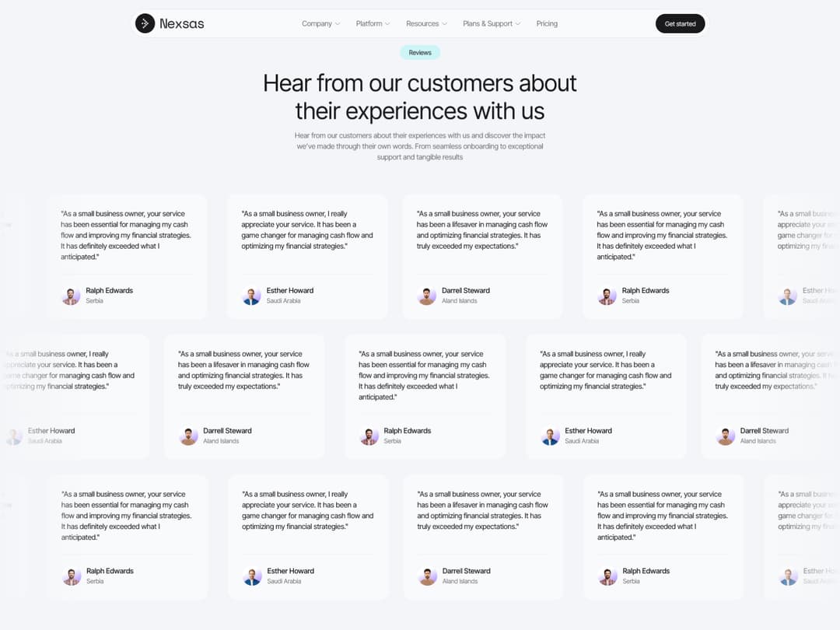Expand the Resources navigation dropdown
Image resolution: width=840 pixels, height=630 pixels.
(426, 23)
